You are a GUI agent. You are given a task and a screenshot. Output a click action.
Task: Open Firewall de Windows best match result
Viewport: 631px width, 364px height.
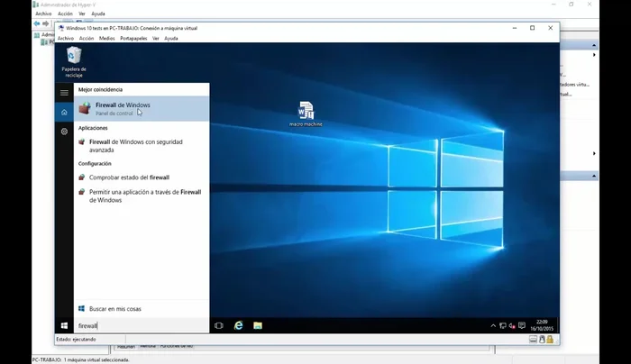tap(142, 109)
